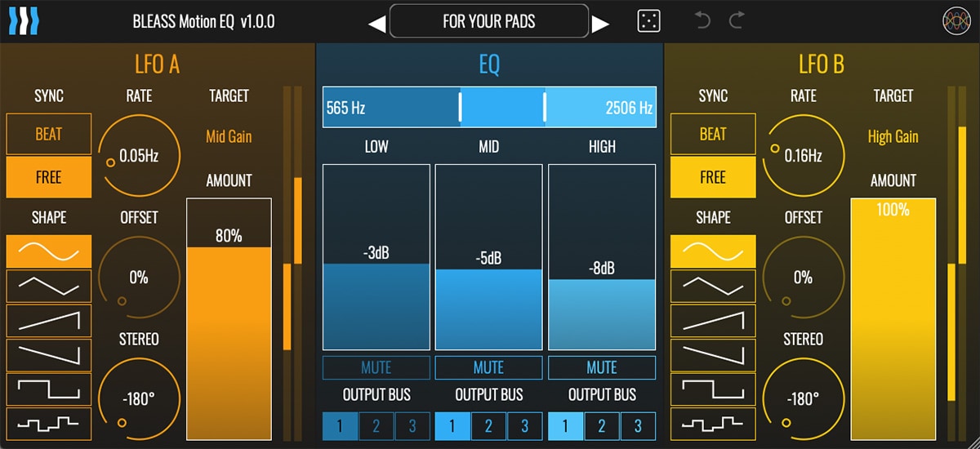Click the LFO A rate knob at 0.05Hz
980x449 pixels.
[139, 156]
